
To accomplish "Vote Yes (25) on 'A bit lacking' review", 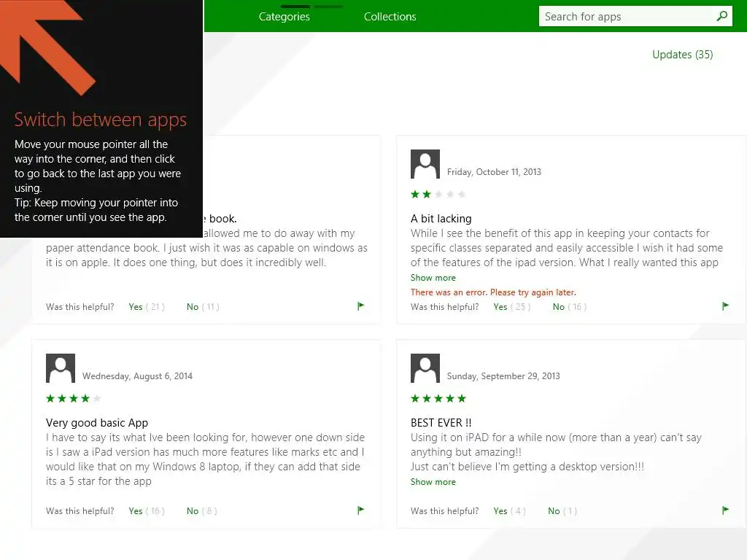I will pyautogui.click(x=512, y=307).
